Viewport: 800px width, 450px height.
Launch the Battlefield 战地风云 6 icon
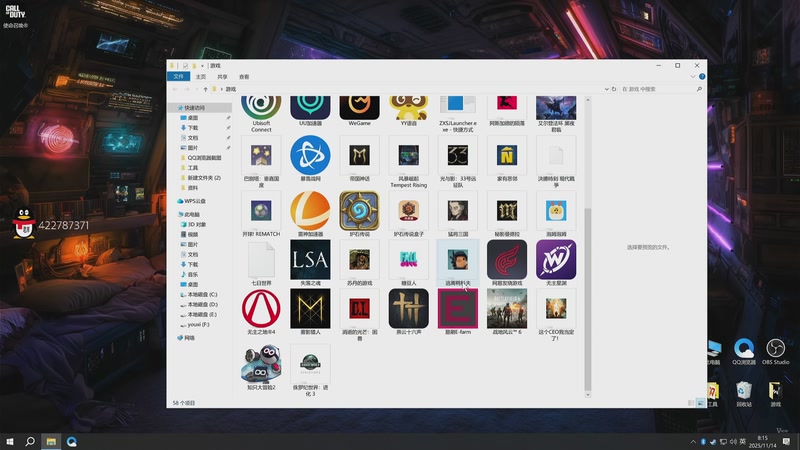(507, 309)
